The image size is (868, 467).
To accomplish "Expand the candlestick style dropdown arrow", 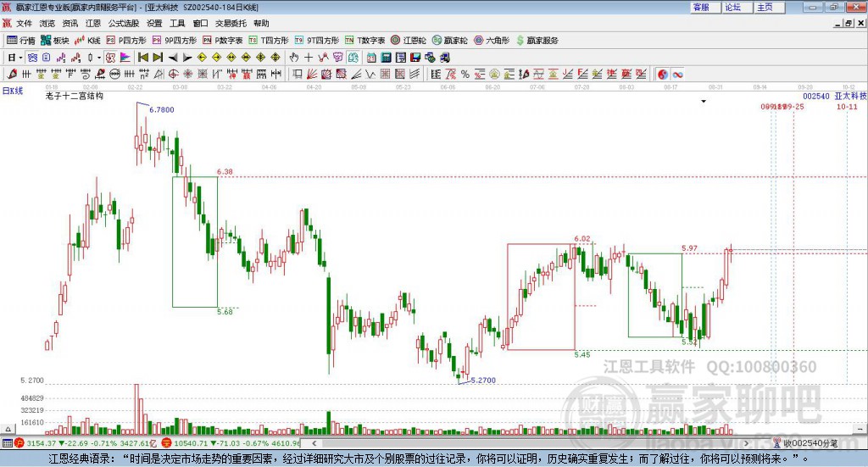I will pyautogui.click(x=99, y=58).
